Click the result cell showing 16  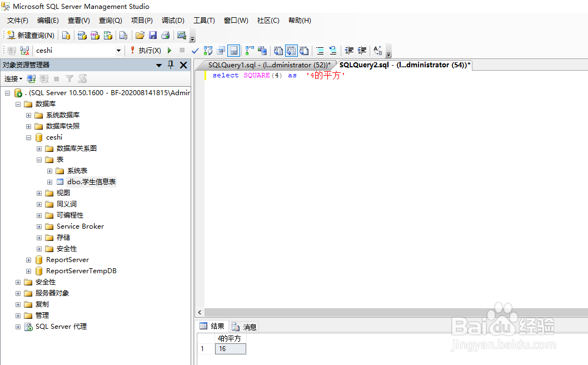pyautogui.click(x=231, y=349)
